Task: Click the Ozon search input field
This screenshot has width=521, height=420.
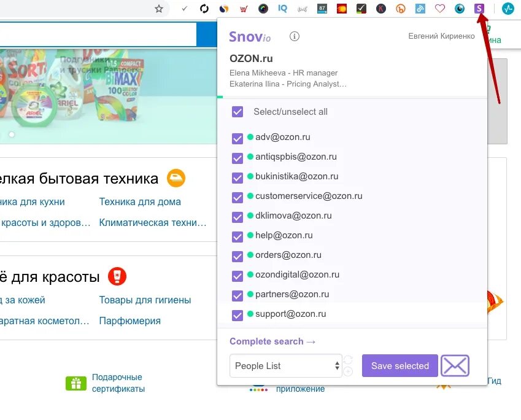Action: pos(98,34)
